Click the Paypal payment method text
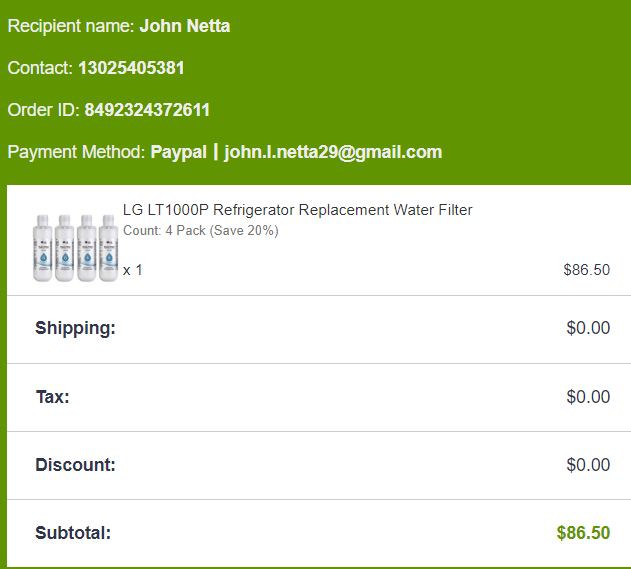631x569 pixels. [x=178, y=152]
